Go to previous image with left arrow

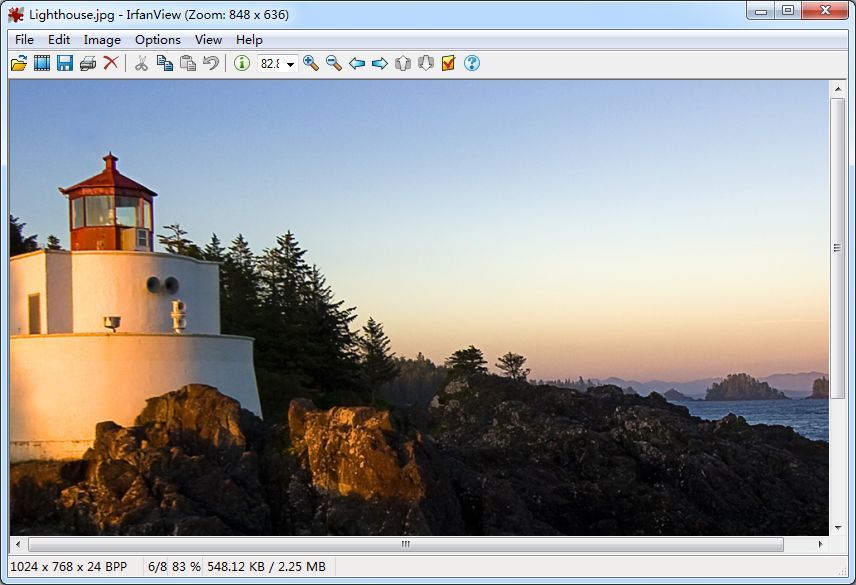[x=357, y=63]
